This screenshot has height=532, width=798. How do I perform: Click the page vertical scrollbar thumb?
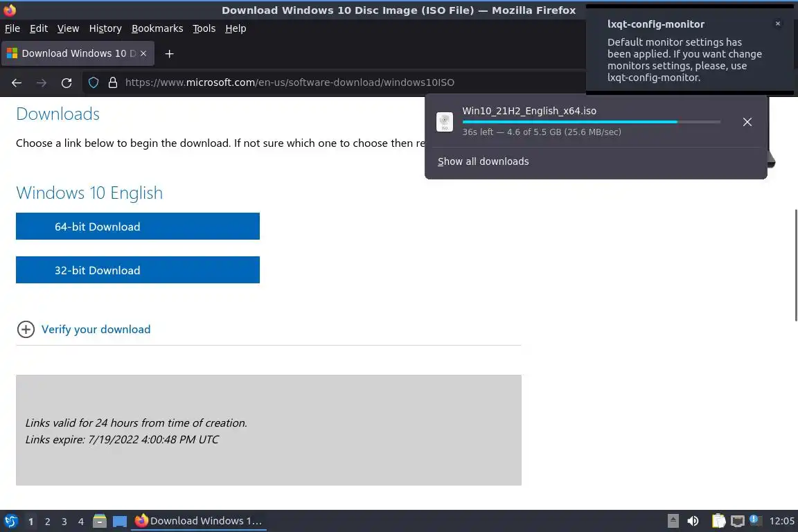tap(795, 265)
